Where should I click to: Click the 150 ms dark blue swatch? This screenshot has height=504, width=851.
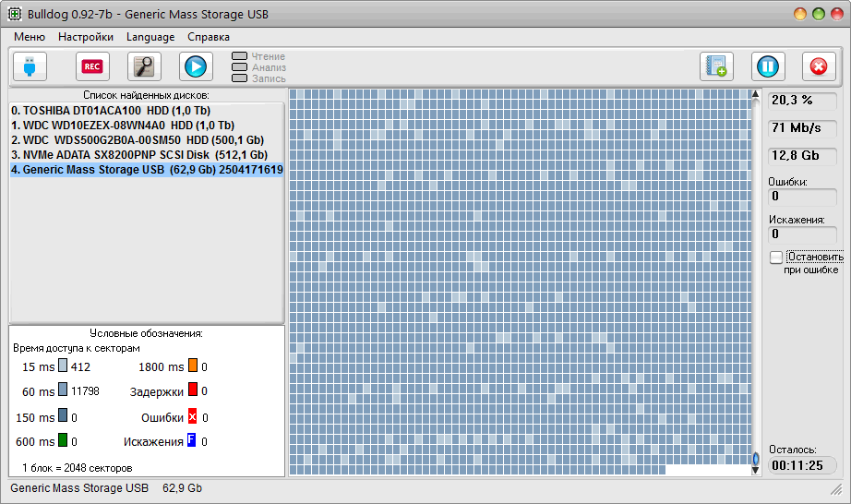click(x=63, y=415)
